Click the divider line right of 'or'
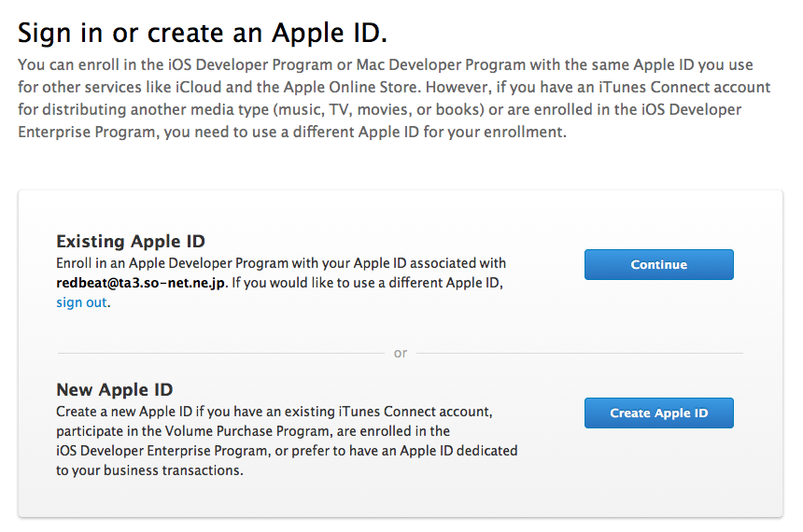 click(x=580, y=353)
